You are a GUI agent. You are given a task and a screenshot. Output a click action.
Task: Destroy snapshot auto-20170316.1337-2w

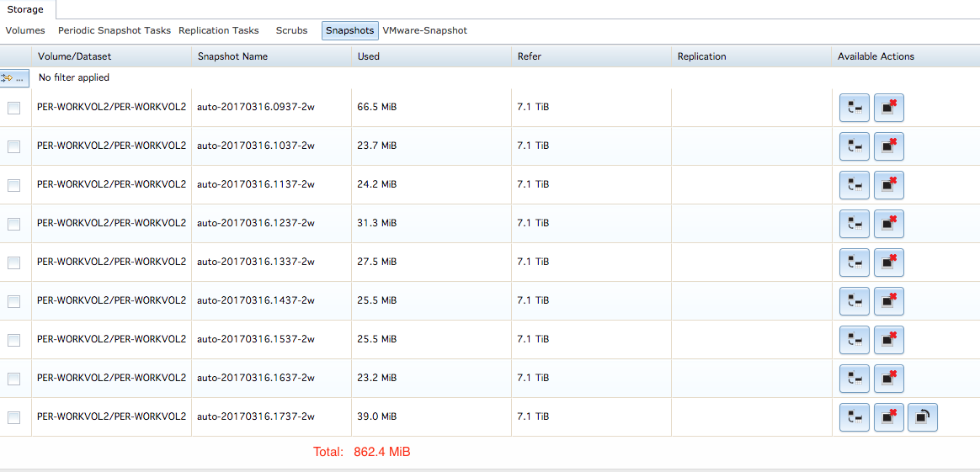(x=889, y=263)
